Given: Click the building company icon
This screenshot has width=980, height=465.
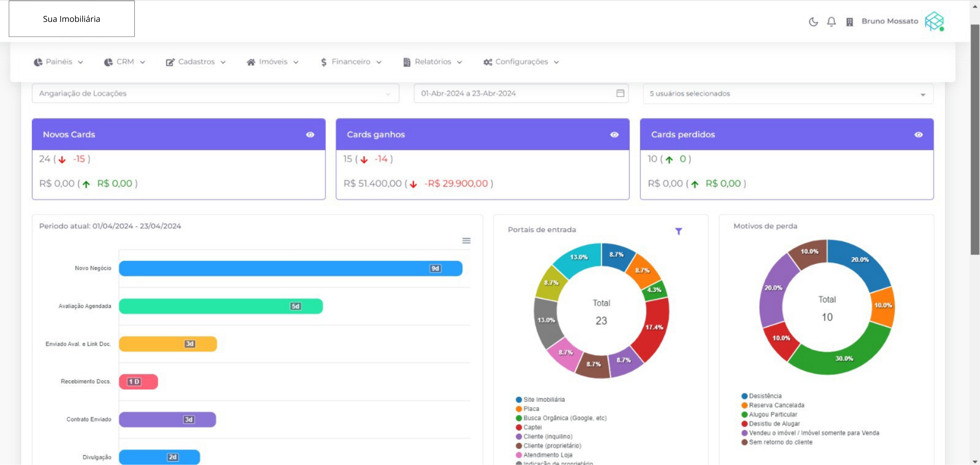Looking at the screenshot, I should pyautogui.click(x=849, y=22).
